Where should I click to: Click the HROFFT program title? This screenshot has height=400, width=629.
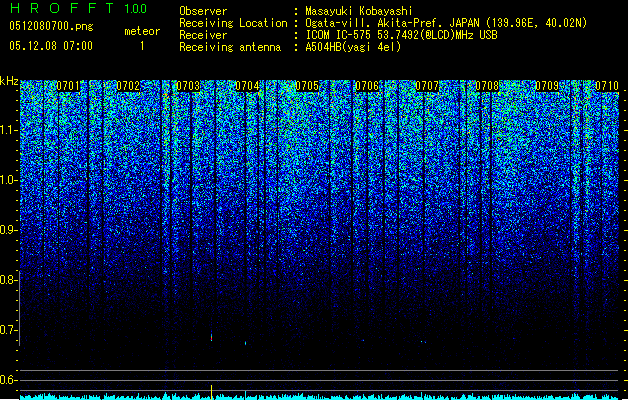62,8
